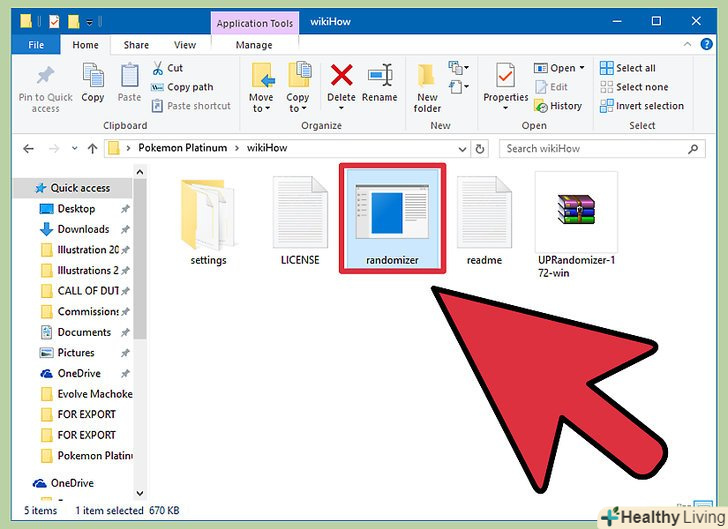Open the recent locations dropdown
The height and width of the screenshot is (529, 728).
click(74, 149)
